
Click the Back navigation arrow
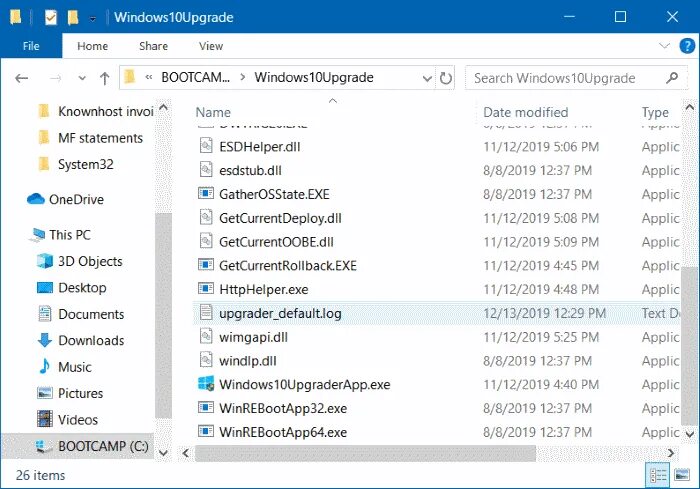pyautogui.click(x=21, y=79)
